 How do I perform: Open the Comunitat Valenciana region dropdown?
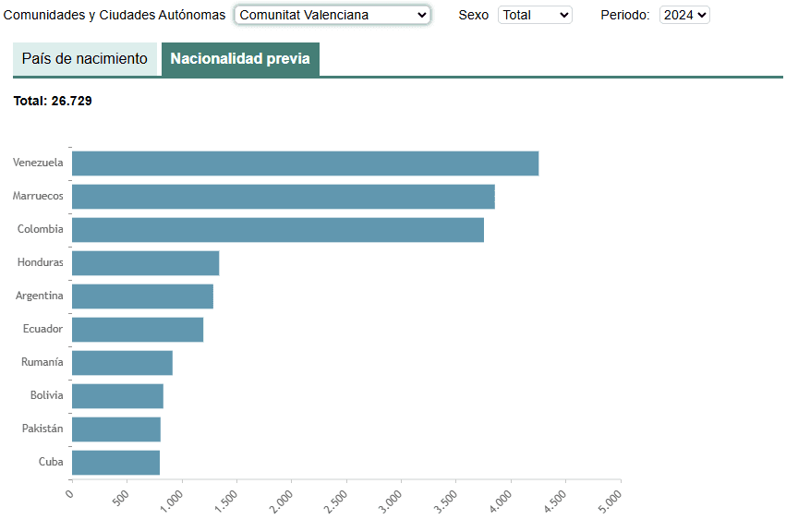[x=332, y=15]
